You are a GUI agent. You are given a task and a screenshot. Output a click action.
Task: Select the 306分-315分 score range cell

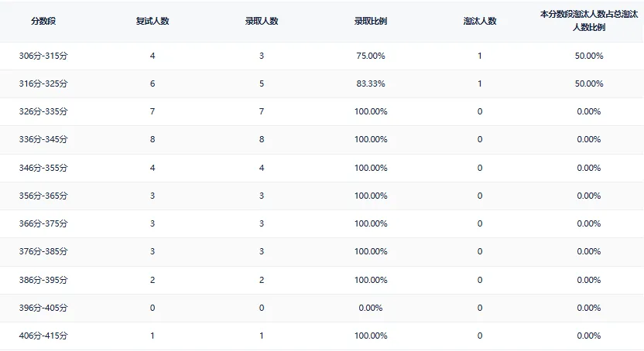[43, 56]
